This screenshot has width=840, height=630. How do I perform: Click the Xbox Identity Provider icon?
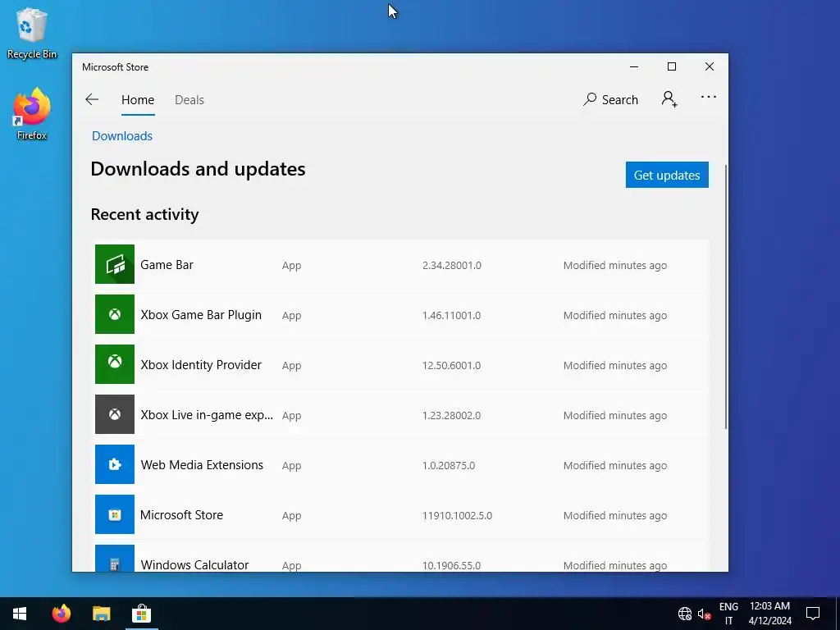click(x=115, y=364)
